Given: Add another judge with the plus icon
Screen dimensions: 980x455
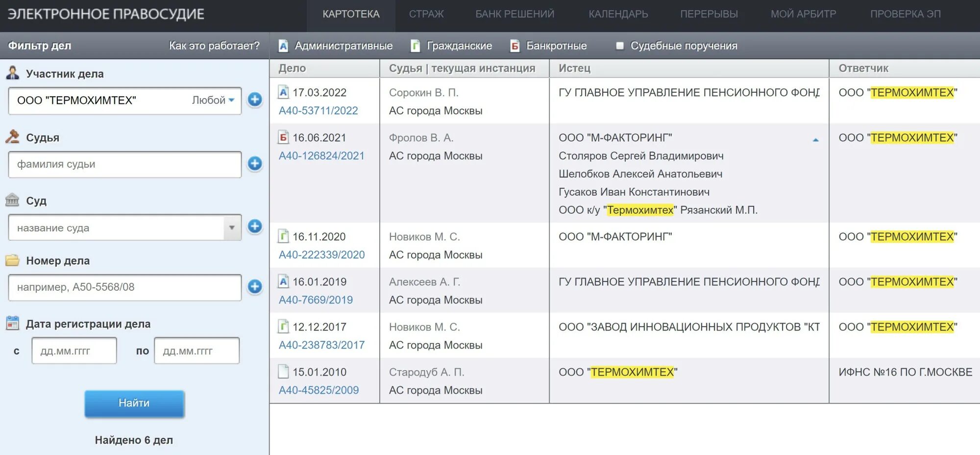Looking at the screenshot, I should click(x=255, y=163).
